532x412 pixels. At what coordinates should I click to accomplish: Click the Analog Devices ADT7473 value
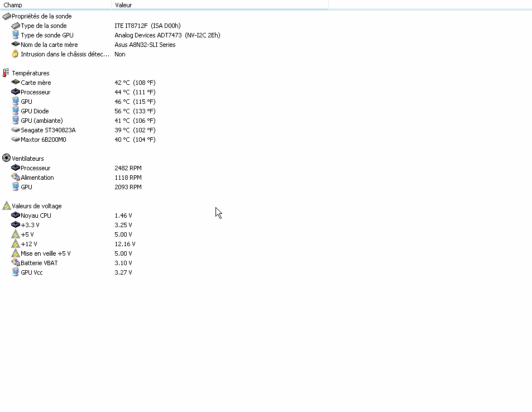point(167,35)
